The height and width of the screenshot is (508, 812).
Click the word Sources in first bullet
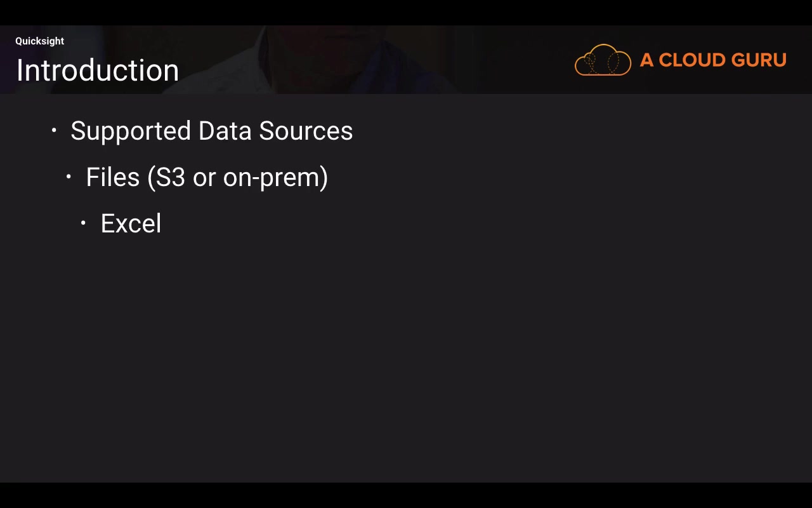tap(306, 131)
